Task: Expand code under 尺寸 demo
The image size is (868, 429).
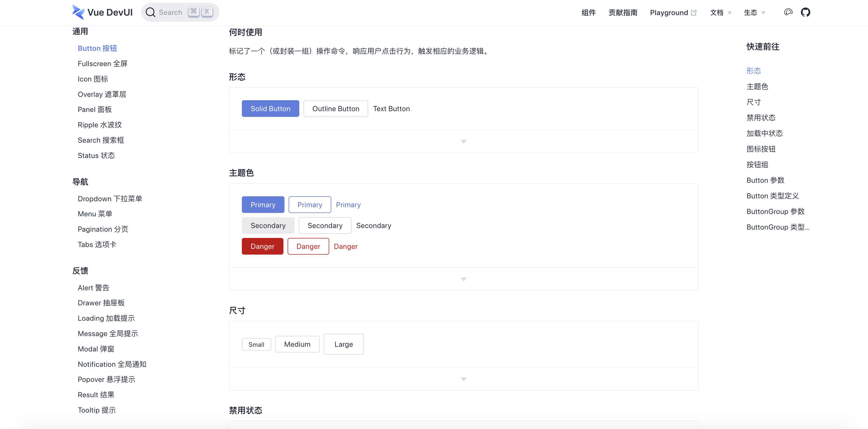Action: pos(463,379)
